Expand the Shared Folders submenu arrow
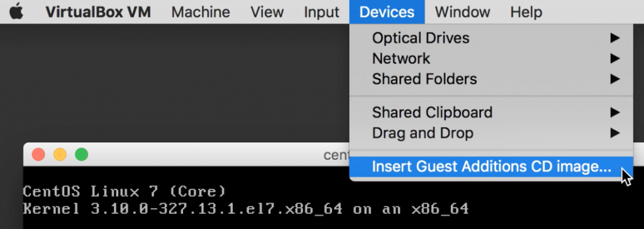Viewport: 644px width, 229px height. coord(614,79)
